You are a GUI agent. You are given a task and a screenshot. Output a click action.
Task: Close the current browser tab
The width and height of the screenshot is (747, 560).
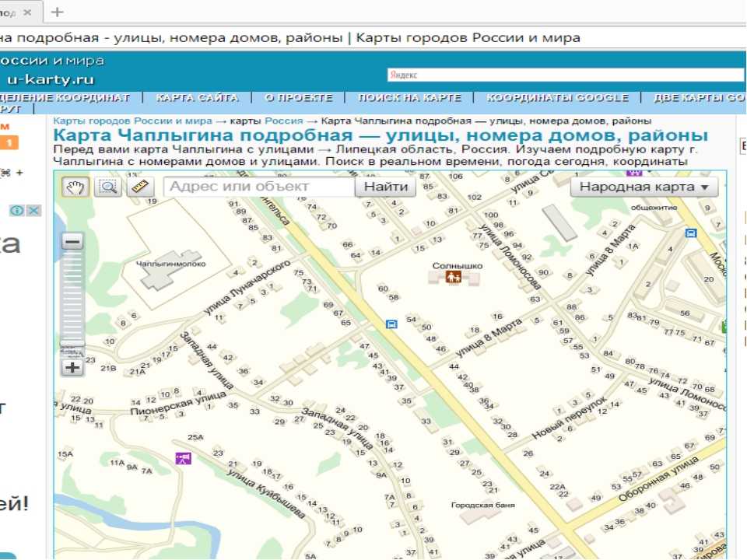click(x=27, y=12)
